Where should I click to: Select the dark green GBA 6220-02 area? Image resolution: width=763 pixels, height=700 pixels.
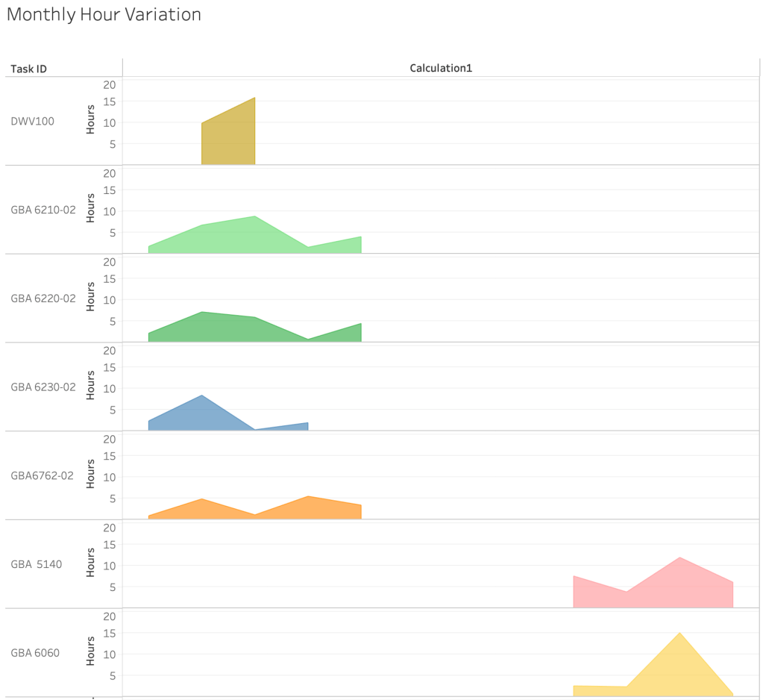point(224,328)
